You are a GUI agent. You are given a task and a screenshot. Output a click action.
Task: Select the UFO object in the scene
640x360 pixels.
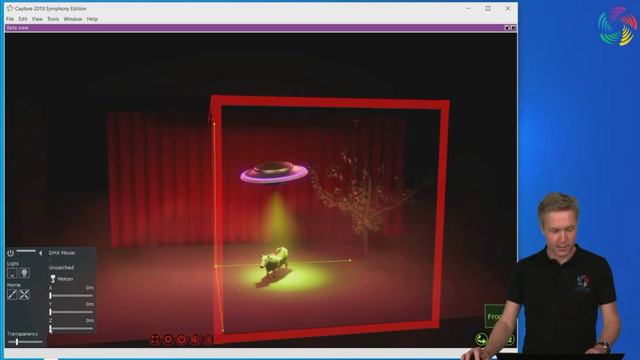coord(274,172)
